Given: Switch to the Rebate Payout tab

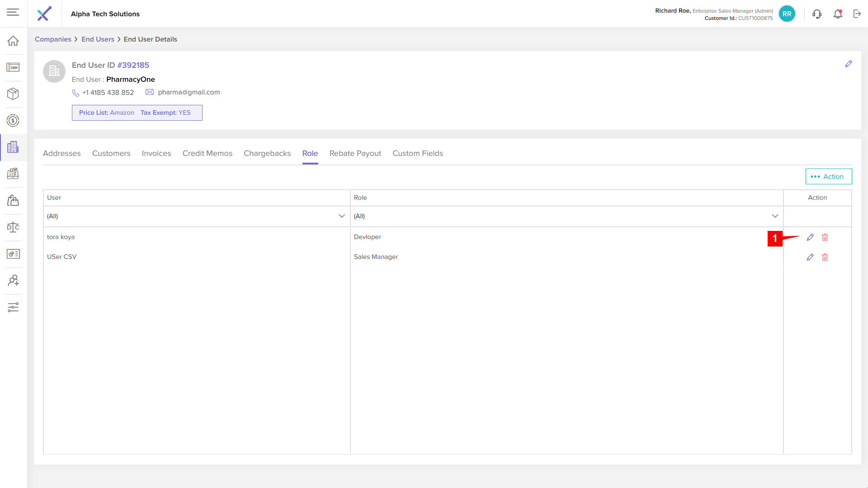Looking at the screenshot, I should coord(355,154).
